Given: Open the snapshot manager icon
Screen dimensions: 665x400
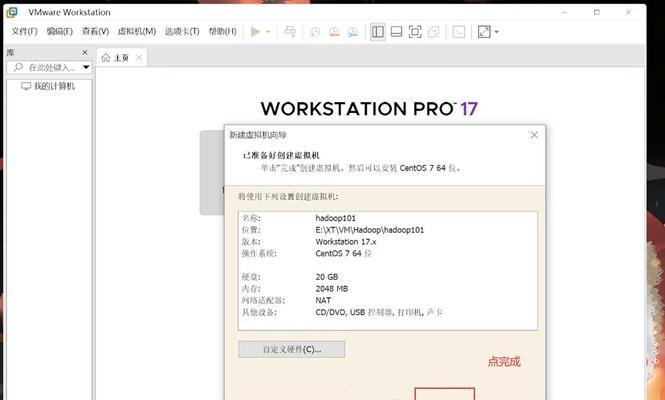Looking at the screenshot, I should (x=353, y=32).
